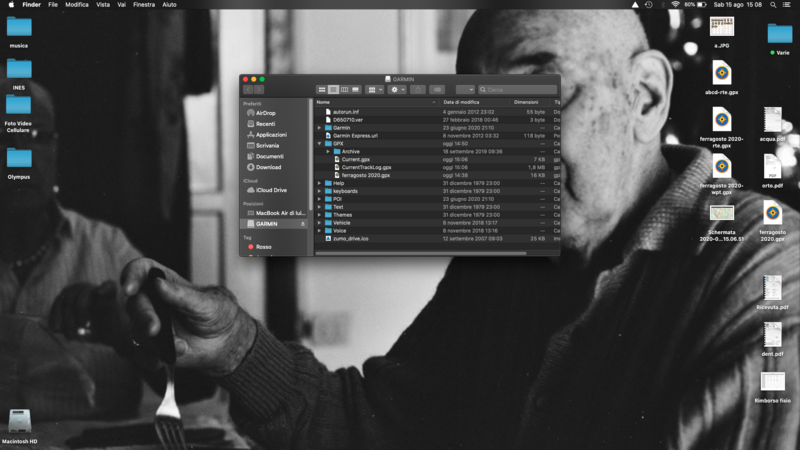Click the Wi-Fi status icon
The height and width of the screenshot is (450, 800).
[x=676, y=5]
